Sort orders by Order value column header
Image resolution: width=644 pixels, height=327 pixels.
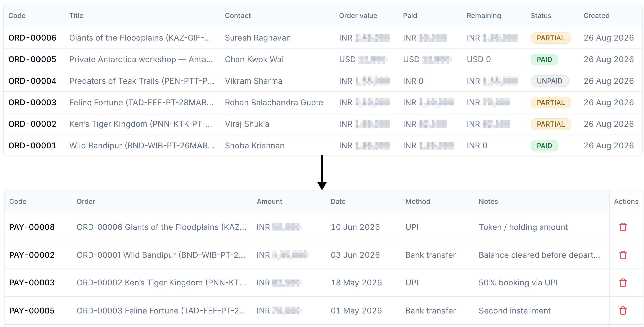click(358, 16)
